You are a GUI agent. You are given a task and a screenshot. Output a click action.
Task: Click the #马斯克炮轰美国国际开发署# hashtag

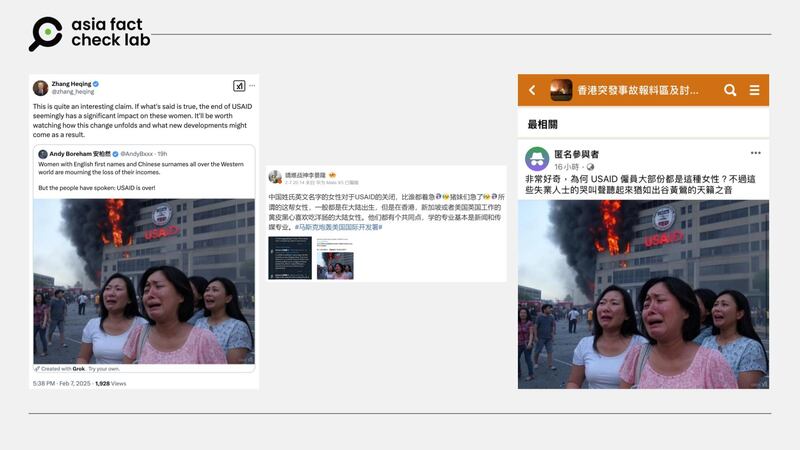338,227
